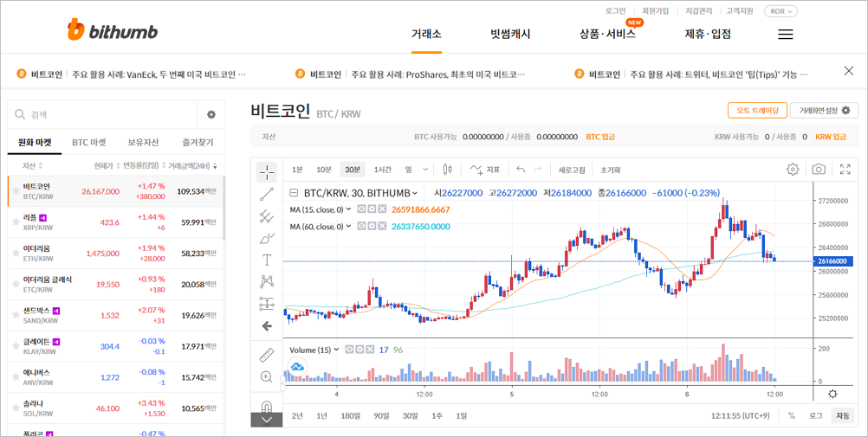
Task: Click the market list scrollbar
Action: [223, 208]
